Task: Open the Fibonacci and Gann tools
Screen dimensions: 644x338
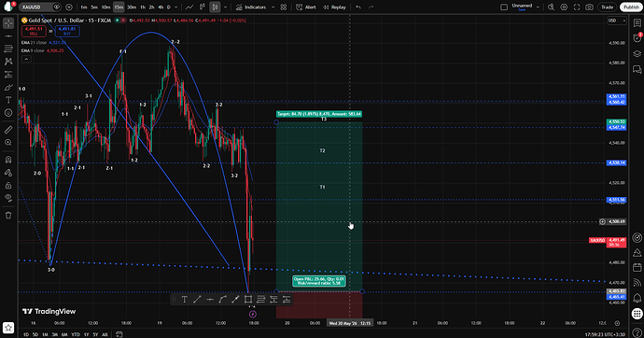Action: click(x=8, y=49)
